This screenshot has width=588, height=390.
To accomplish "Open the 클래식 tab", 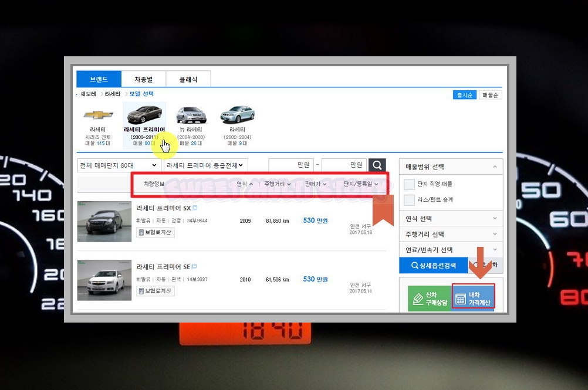I will (188, 79).
